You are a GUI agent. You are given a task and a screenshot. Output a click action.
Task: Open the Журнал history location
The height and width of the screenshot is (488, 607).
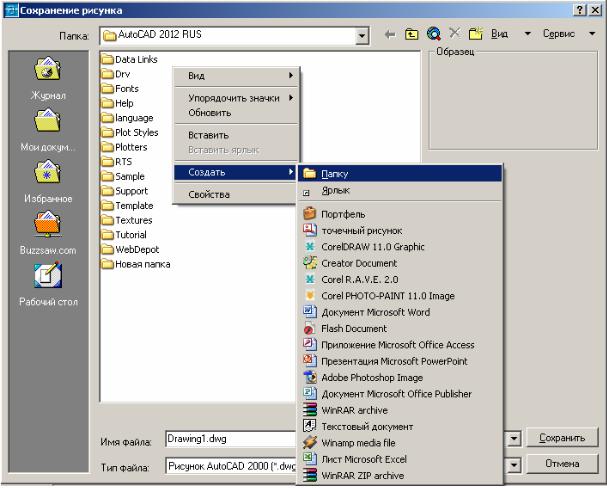tap(48, 77)
